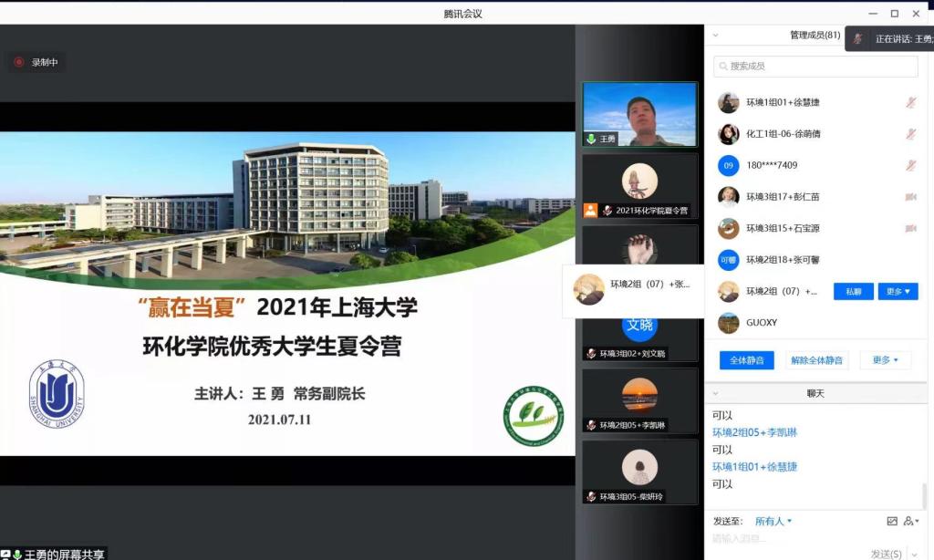Click muted mic icon on 环境3组02+刘文晓 tile
The width and height of the screenshot is (934, 560).
[x=591, y=354]
